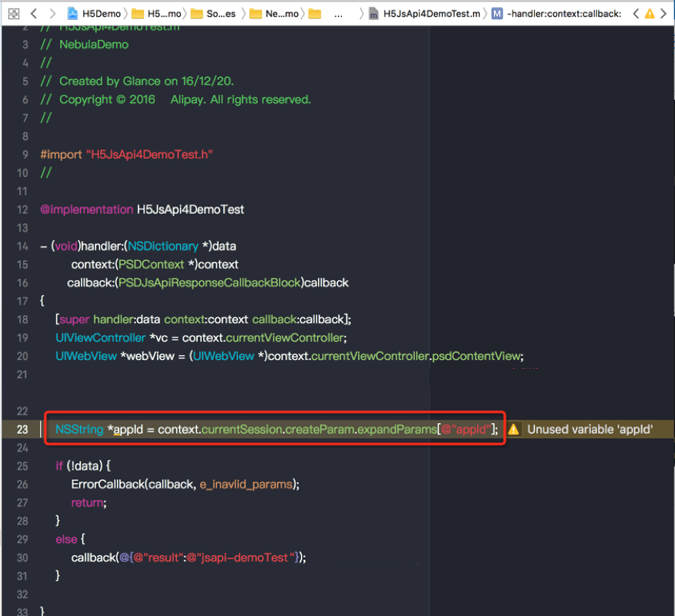The width and height of the screenshot is (675, 616).
Task: Open the H5Demo project breadcrumb
Action: (95, 14)
